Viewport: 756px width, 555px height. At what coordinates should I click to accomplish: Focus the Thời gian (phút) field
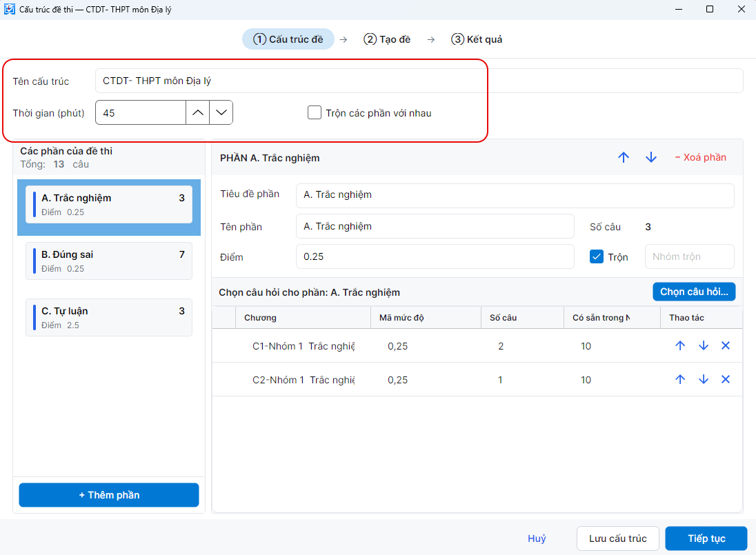(140, 113)
